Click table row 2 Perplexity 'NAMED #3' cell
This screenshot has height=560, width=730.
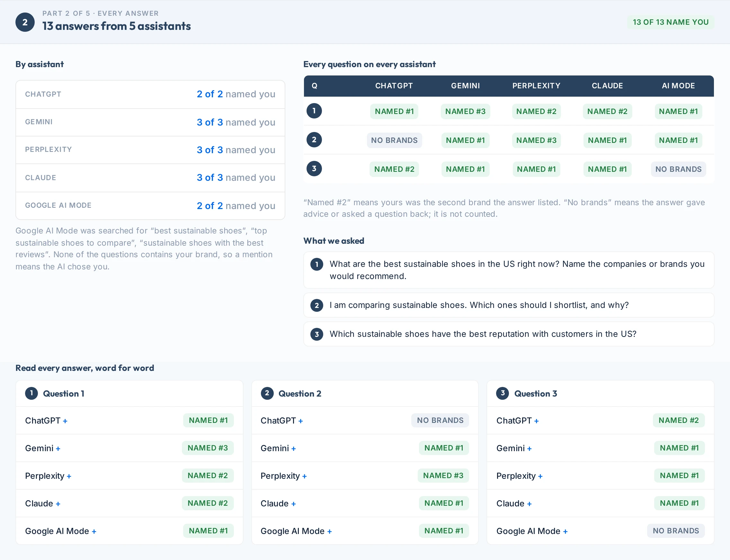(x=536, y=140)
